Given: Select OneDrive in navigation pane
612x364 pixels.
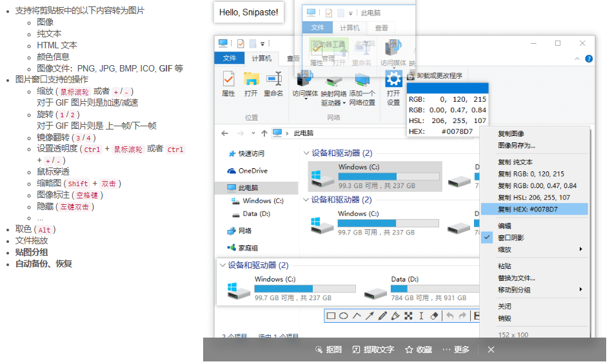Looking at the screenshot, I should click(x=248, y=171).
